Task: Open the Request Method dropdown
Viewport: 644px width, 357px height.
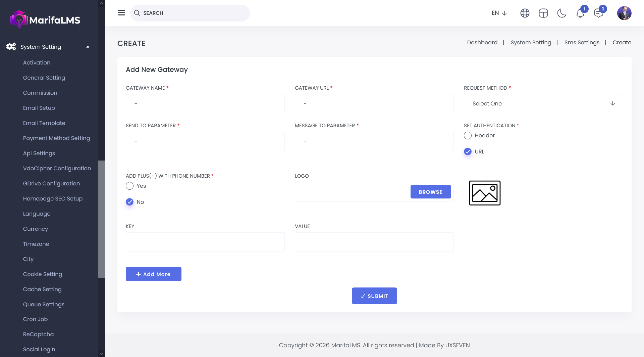Action: tap(543, 103)
